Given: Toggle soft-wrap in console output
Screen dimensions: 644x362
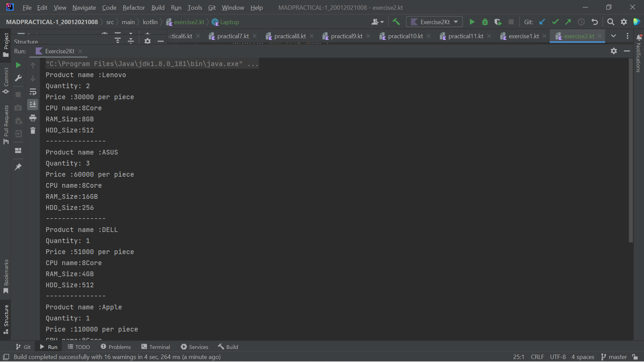Looking at the screenshot, I should coord(33,92).
